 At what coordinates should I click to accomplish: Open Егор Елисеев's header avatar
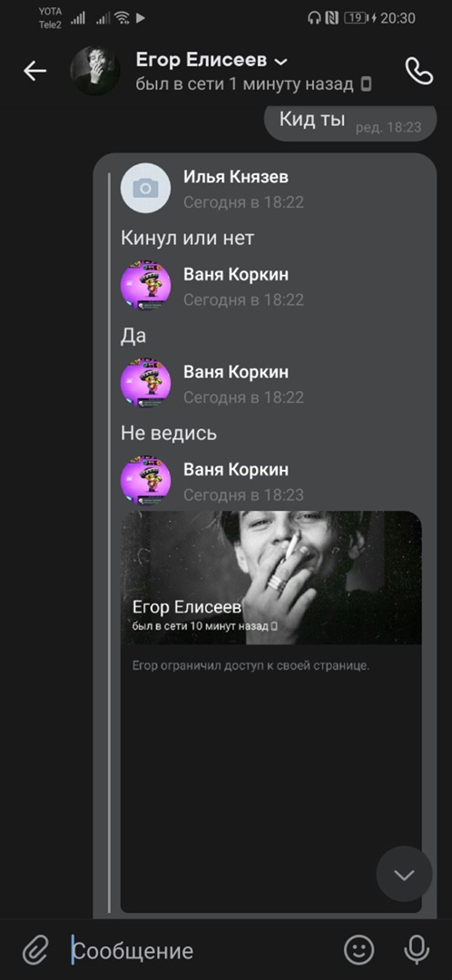95,71
